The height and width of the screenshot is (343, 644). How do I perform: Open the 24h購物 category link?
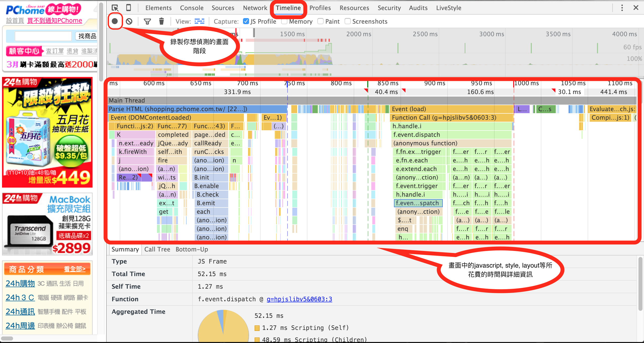pyautogui.click(x=20, y=283)
